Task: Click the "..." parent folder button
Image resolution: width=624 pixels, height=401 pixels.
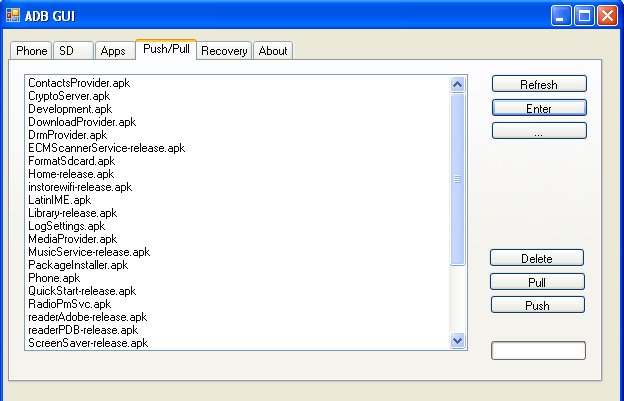Action: pos(539,131)
